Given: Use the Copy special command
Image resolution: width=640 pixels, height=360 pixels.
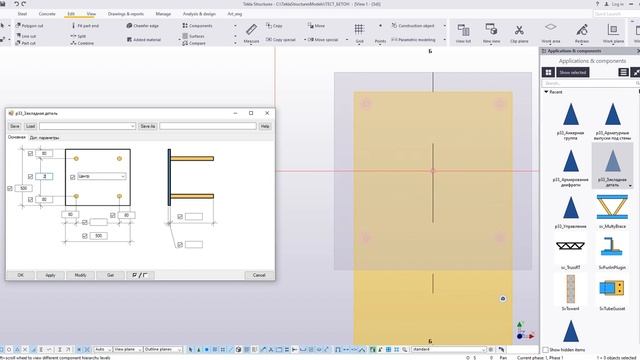Looking at the screenshot, I should (x=280, y=40).
